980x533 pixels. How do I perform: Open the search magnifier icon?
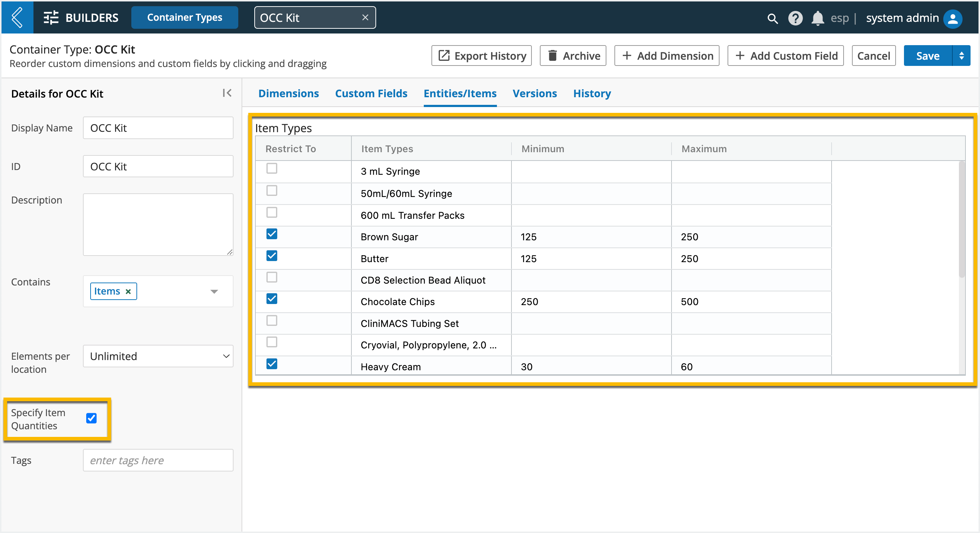click(x=772, y=18)
